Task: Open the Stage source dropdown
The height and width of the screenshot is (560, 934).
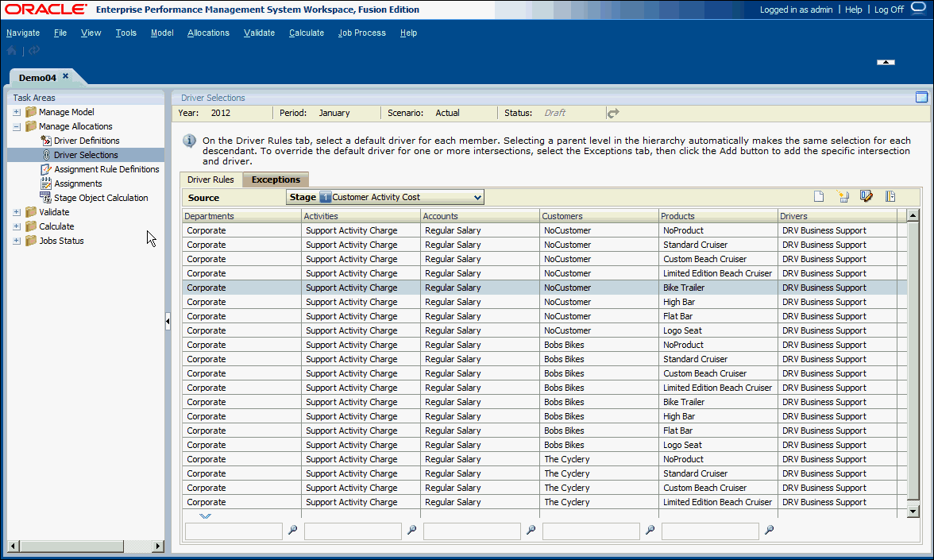Action: (x=477, y=197)
